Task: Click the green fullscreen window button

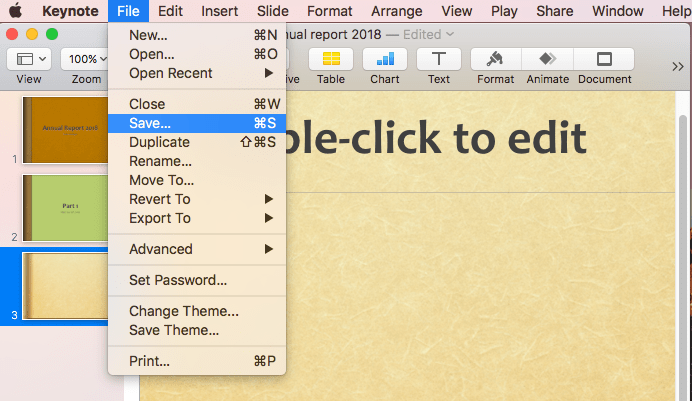Action: point(52,34)
